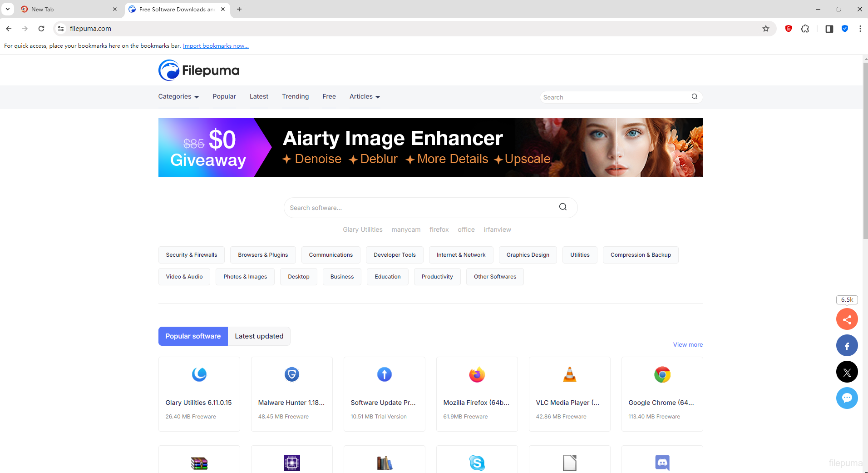868x473 pixels.
Task: Open Browsers & Plugins category
Action: point(263,255)
